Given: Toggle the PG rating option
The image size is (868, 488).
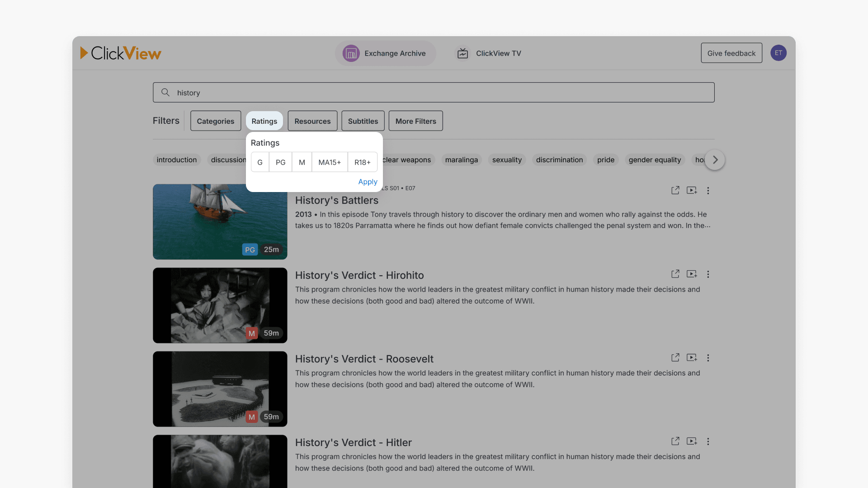Looking at the screenshot, I should coord(280,162).
